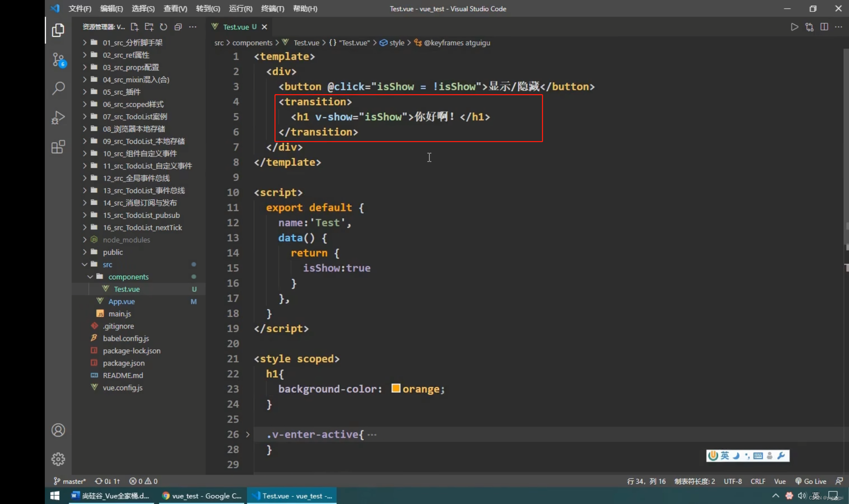Screen dimensions: 849x504
Task: Open the Explorer view in activity bar
Action: coord(58,30)
